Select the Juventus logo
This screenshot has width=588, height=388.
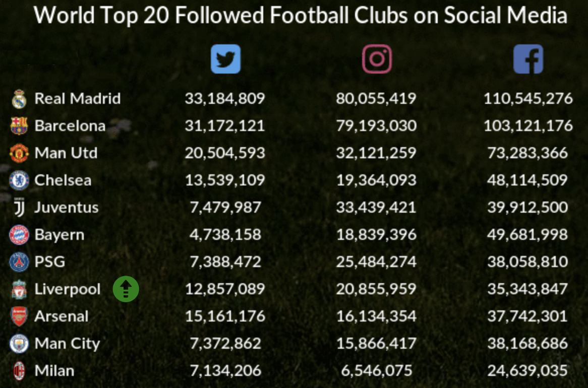tap(20, 207)
